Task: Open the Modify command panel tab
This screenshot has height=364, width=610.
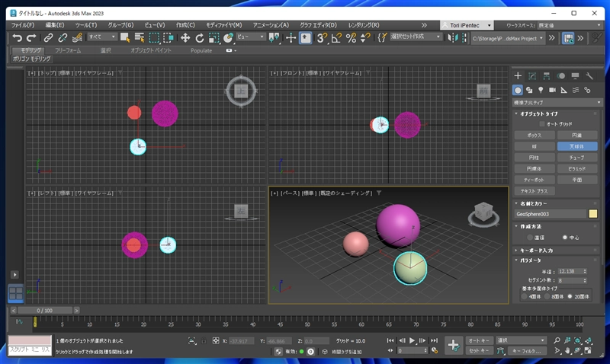Action: [532, 75]
